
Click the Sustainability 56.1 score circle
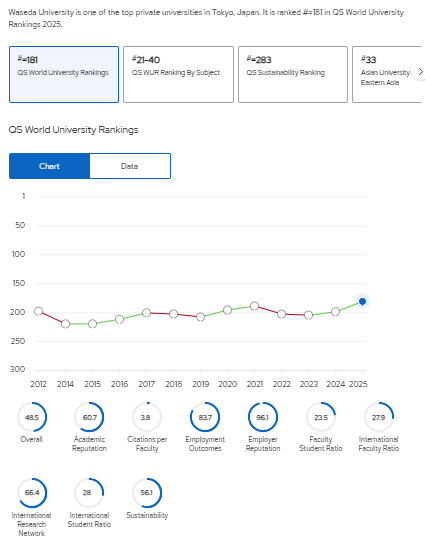coord(147,493)
